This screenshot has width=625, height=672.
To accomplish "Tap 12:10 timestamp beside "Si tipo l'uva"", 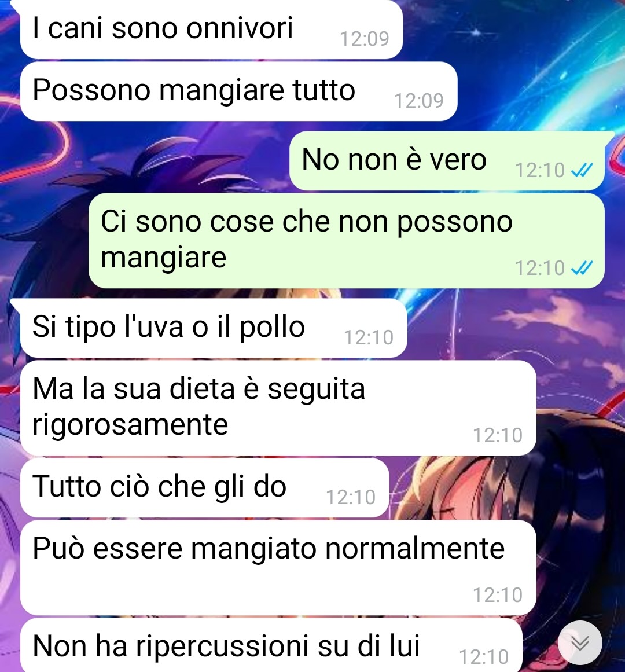I will point(369,337).
